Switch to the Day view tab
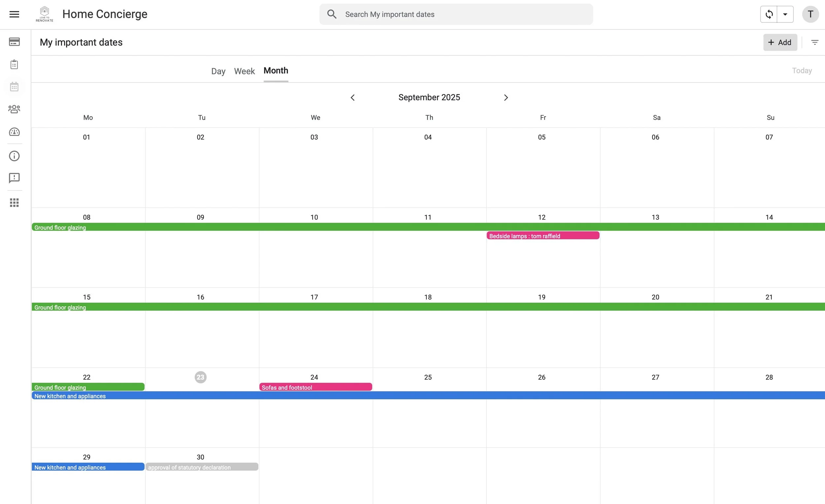Screen dimensions: 825x504 (218, 71)
